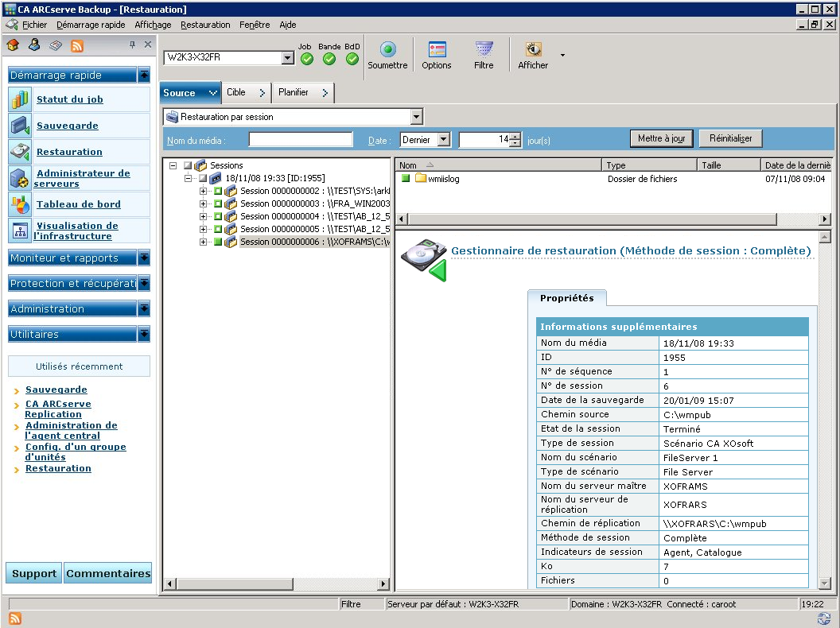This screenshot has width=840, height=628.
Task: Click the Filtre funnel icon
Action: pos(484,50)
